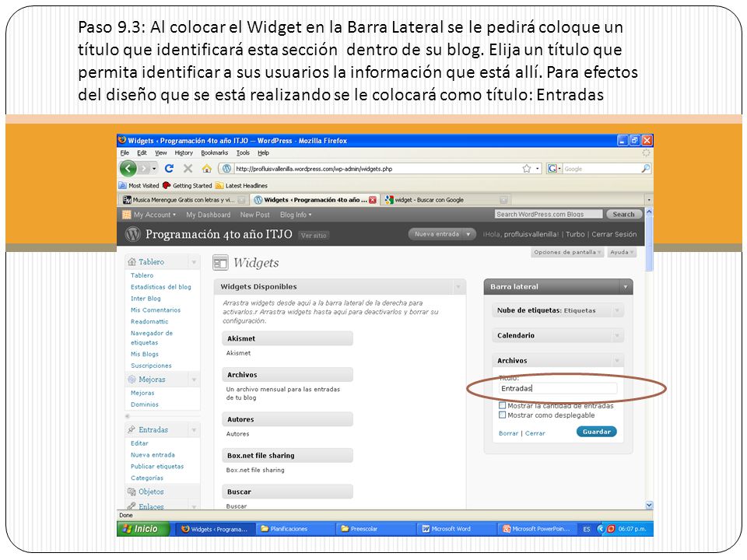Click the Firefox back arrow button
Image resolution: width=747 pixels, height=560 pixels.
[x=128, y=168]
